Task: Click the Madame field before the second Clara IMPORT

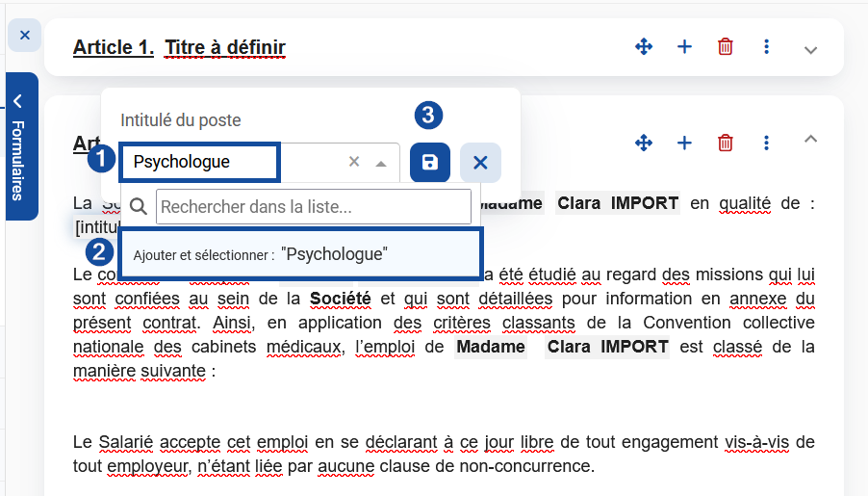Action: (491, 347)
